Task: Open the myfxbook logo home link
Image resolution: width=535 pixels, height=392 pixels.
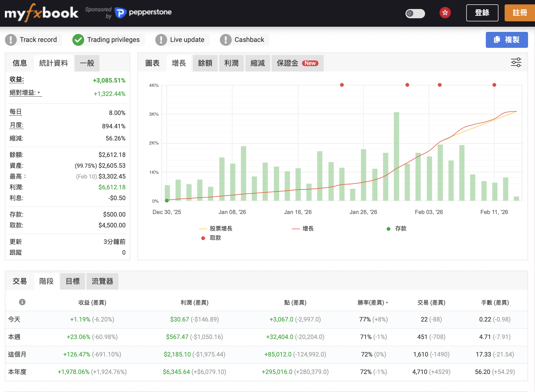Action: point(41,13)
